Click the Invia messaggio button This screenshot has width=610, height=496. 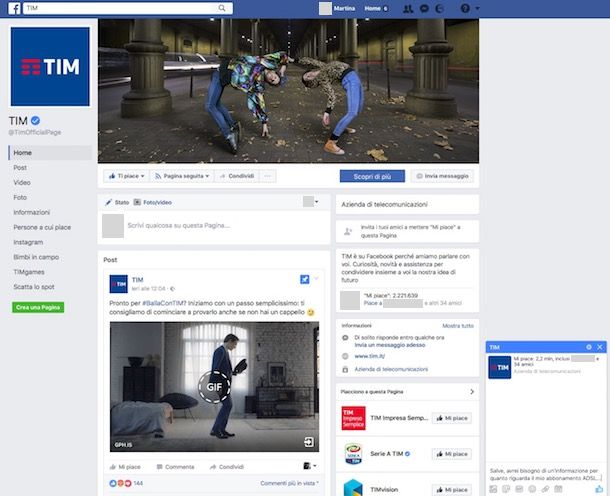coord(442,176)
